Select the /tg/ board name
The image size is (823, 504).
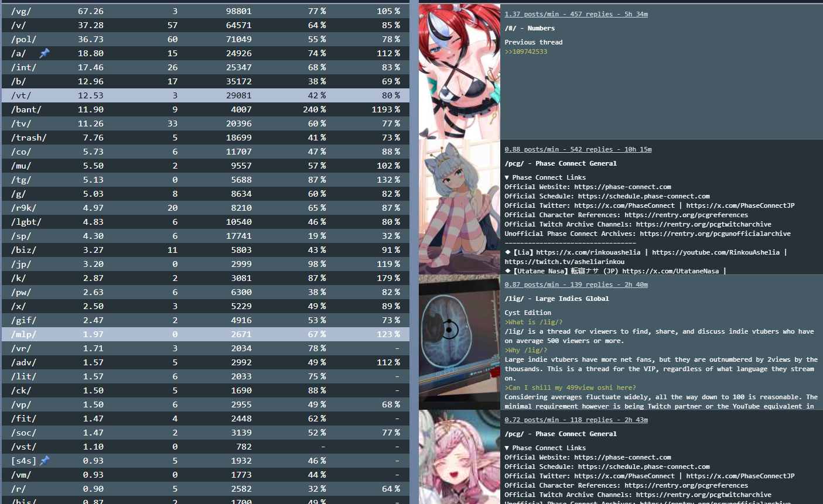21,180
